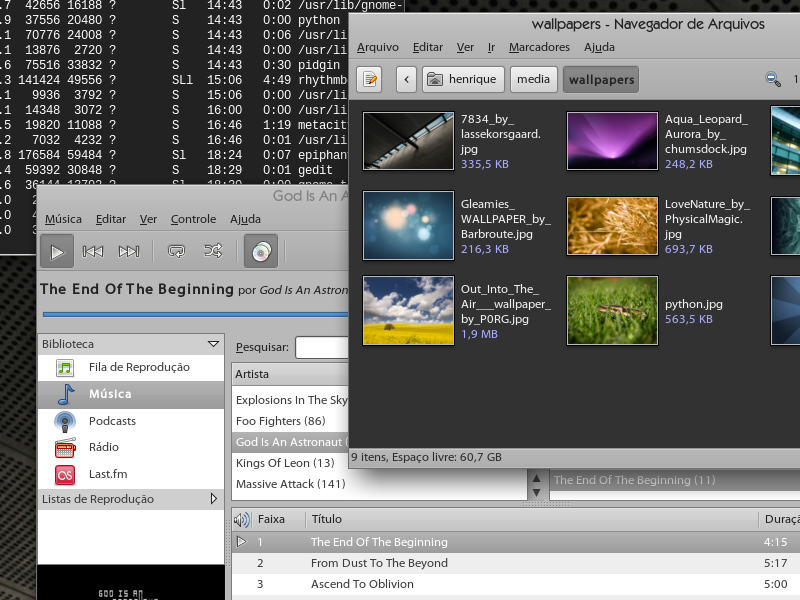The image size is (800, 600).
Task: Click the python.jpg file name
Action: click(693, 304)
